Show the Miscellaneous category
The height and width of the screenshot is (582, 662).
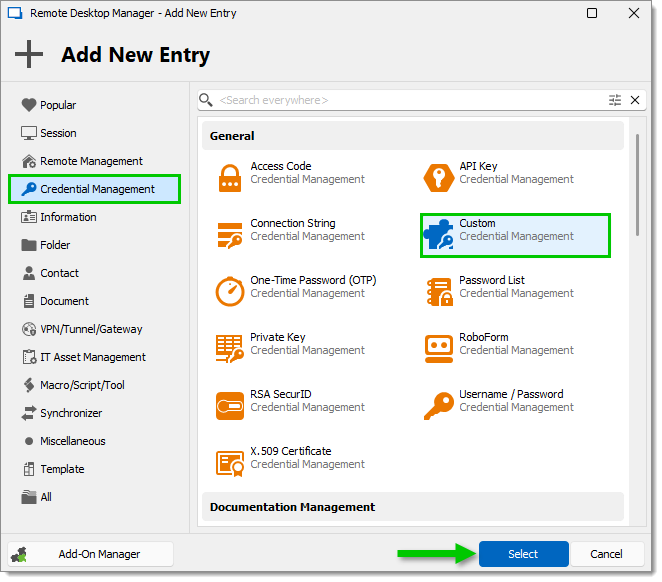coord(73,441)
